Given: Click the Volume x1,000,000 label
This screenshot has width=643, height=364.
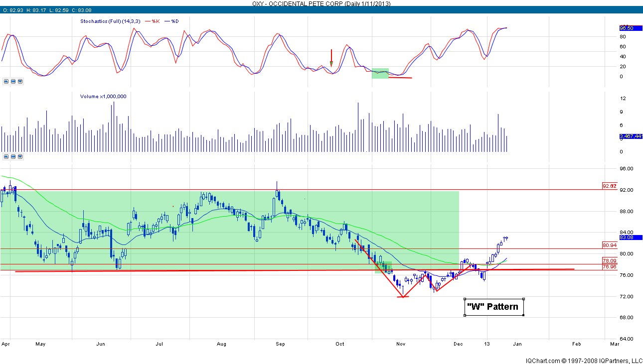Looking at the screenshot, I should [103, 96].
